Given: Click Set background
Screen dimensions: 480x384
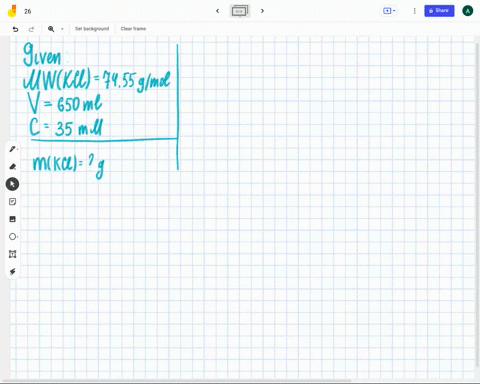Looking at the screenshot, I should click(x=92, y=29).
